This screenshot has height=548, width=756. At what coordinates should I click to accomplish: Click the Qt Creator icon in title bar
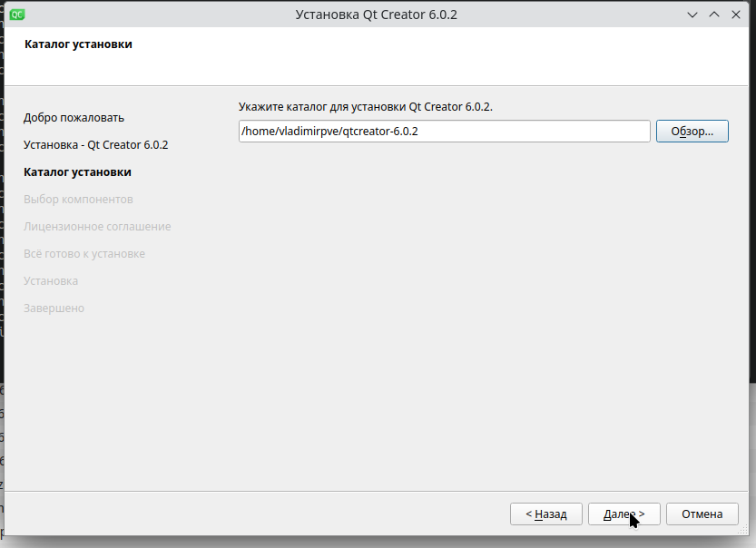pos(17,15)
